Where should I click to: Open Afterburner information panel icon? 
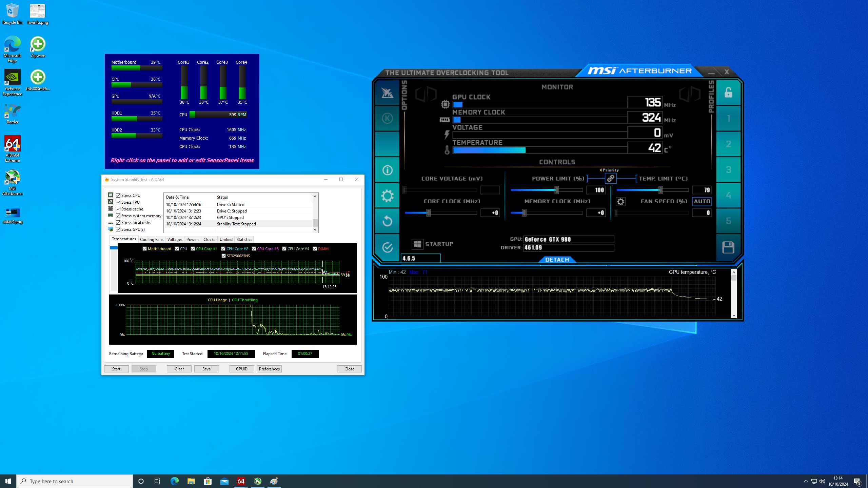(x=387, y=170)
